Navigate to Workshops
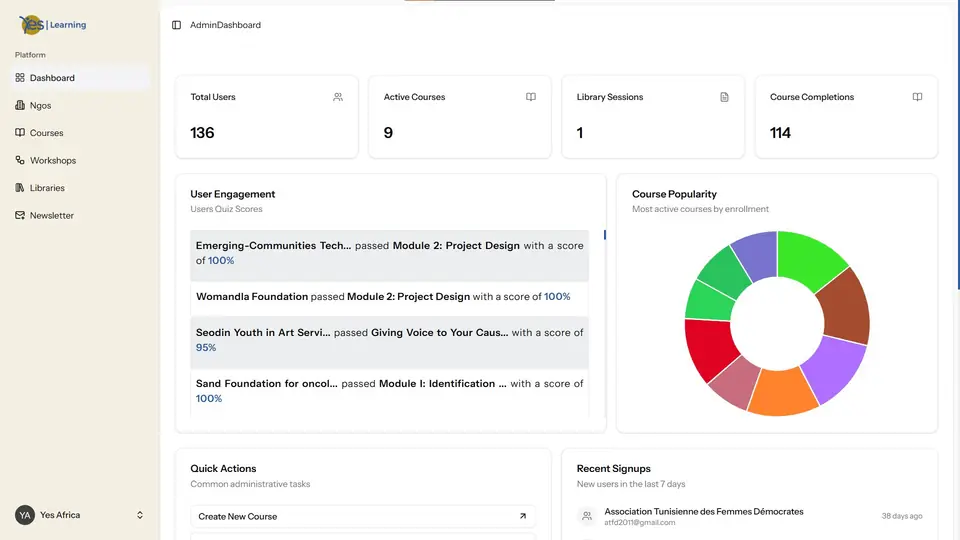The width and height of the screenshot is (960, 540). tap(81, 160)
